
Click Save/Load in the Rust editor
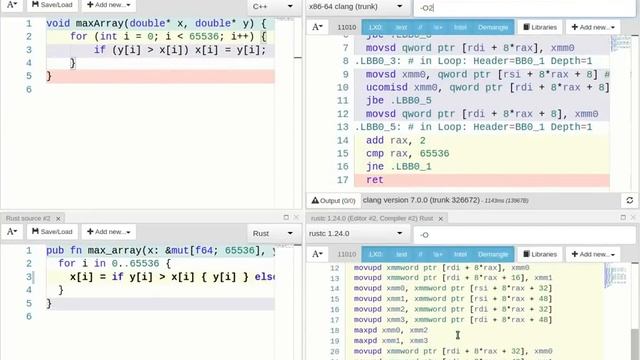point(52,232)
